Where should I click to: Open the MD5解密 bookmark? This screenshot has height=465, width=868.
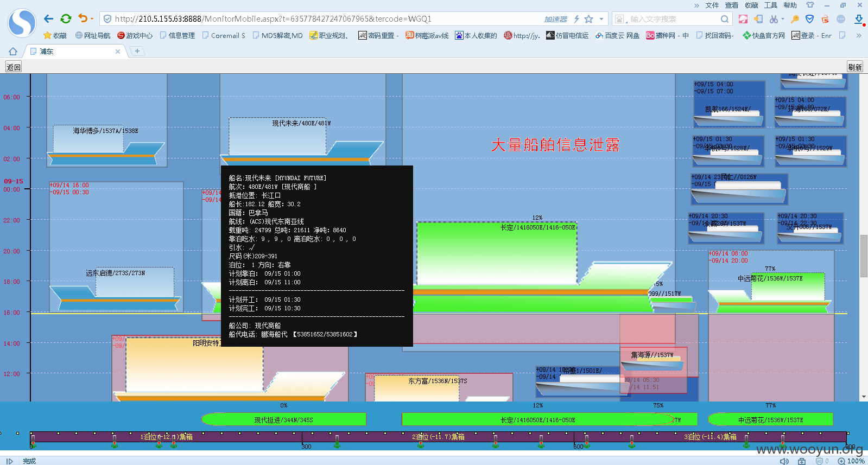click(x=277, y=35)
